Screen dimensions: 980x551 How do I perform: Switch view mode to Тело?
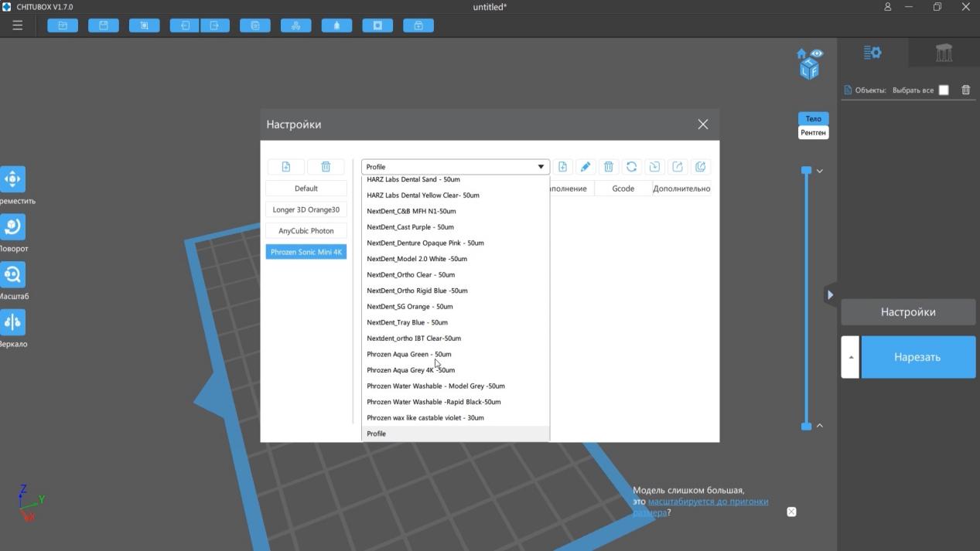(x=813, y=119)
